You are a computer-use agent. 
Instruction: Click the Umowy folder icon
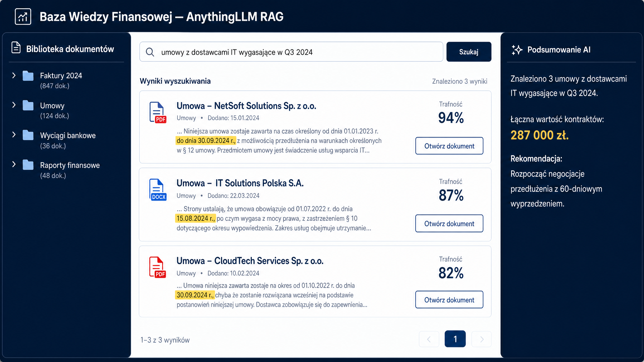28,105
